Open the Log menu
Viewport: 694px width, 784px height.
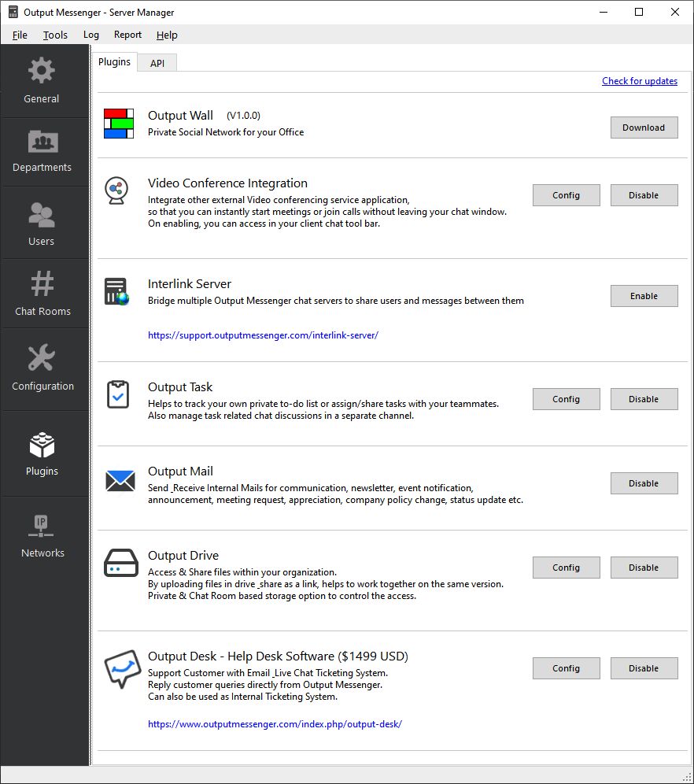click(x=91, y=35)
